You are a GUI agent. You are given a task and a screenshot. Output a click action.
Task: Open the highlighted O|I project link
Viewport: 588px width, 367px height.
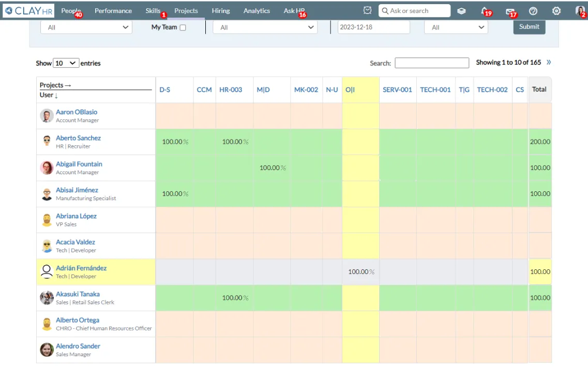350,89
